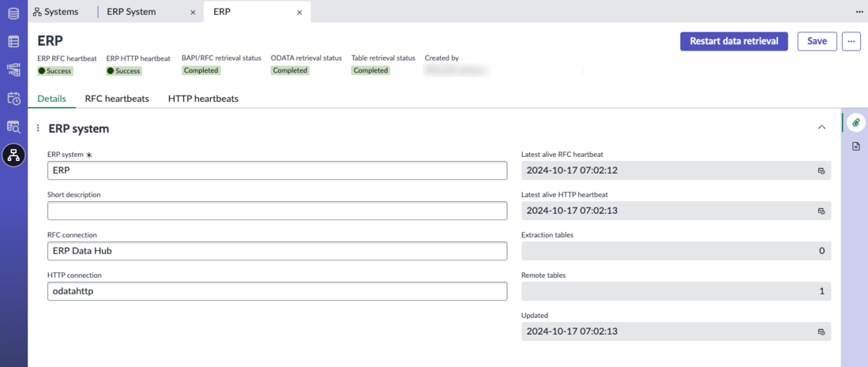Click the drag handle beside ERP system heading

coord(38,129)
